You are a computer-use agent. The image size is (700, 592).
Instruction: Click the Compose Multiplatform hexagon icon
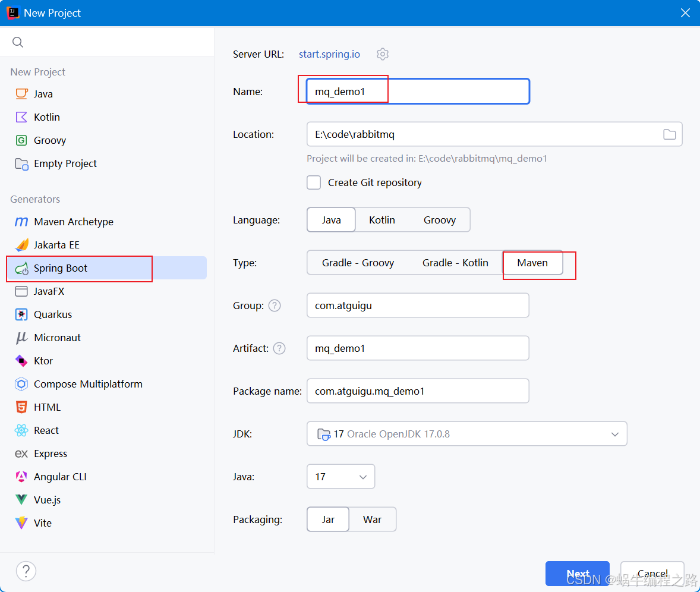point(21,384)
